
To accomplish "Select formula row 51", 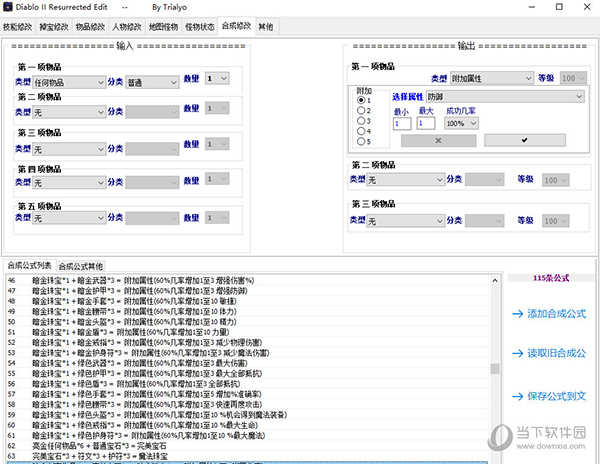I will click(x=247, y=332).
